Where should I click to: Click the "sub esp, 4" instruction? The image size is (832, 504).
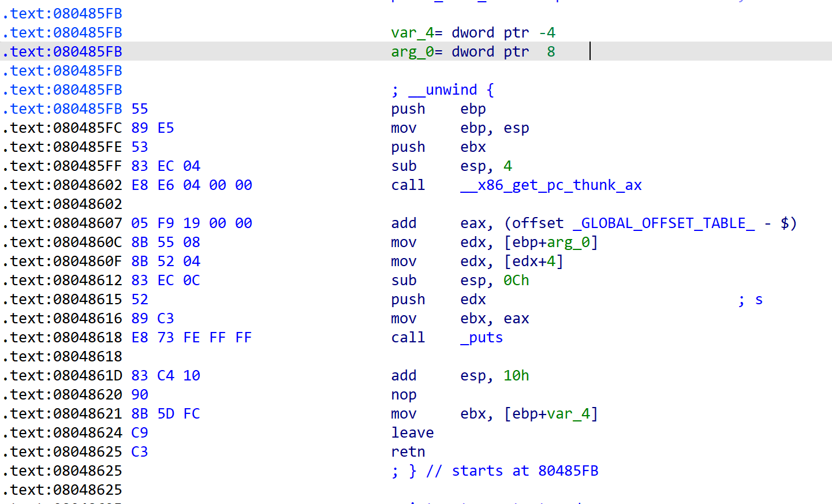point(452,166)
